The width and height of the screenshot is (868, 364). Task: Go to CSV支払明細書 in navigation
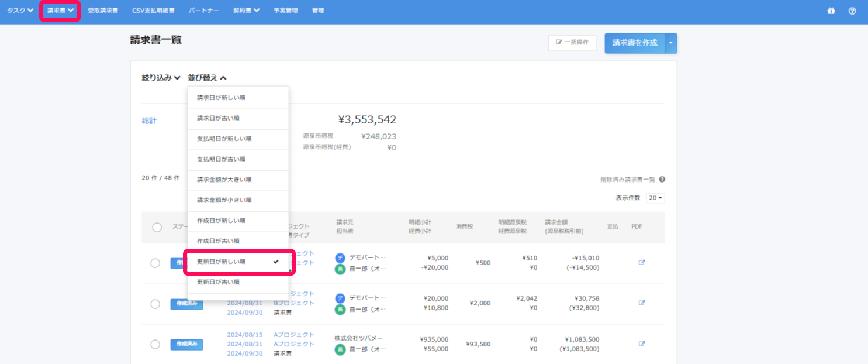point(153,11)
